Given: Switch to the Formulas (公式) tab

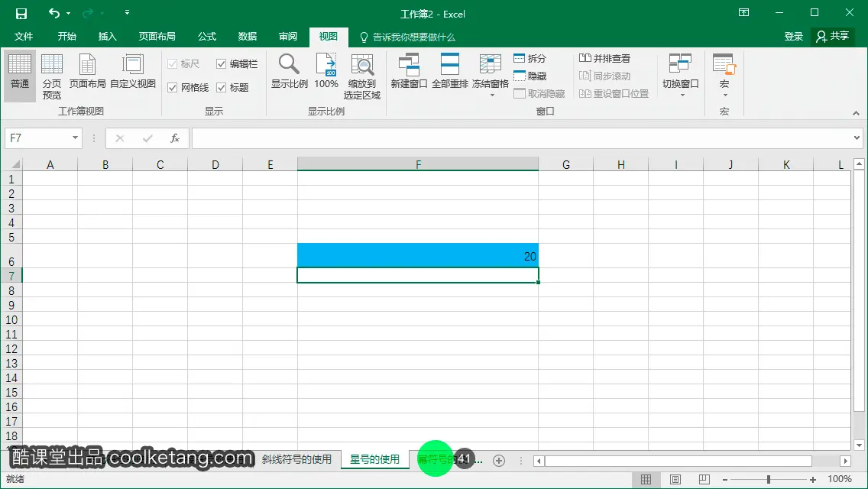Looking at the screenshot, I should click(207, 37).
